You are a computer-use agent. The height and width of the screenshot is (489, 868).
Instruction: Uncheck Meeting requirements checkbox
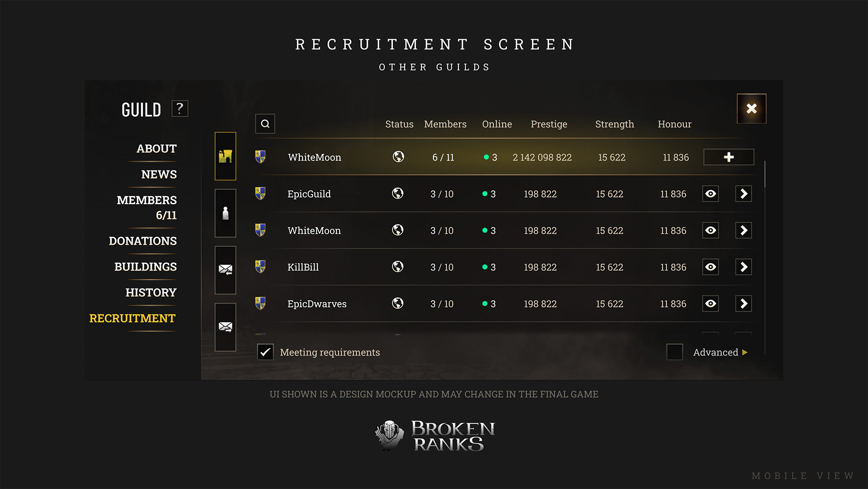265,352
